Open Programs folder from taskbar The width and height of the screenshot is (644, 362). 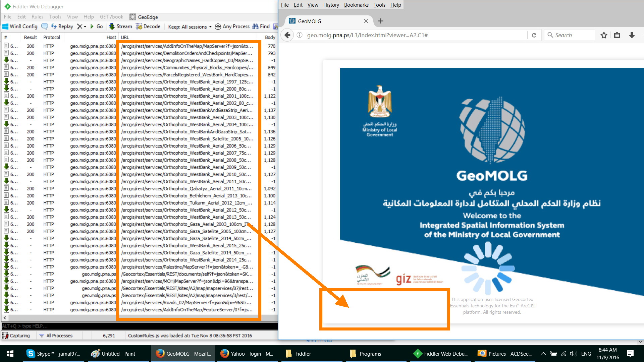(x=376, y=354)
